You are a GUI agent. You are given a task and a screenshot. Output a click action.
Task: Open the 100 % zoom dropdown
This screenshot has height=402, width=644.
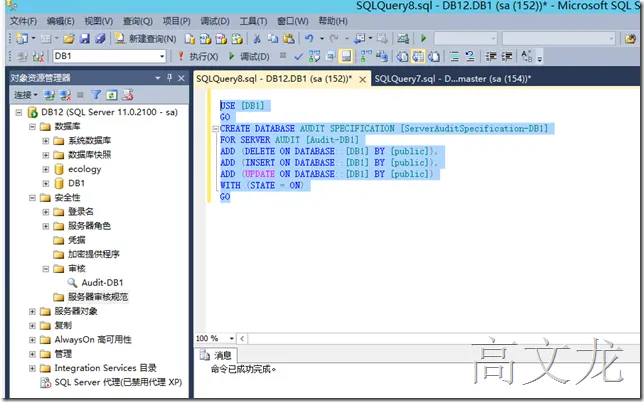click(232, 338)
